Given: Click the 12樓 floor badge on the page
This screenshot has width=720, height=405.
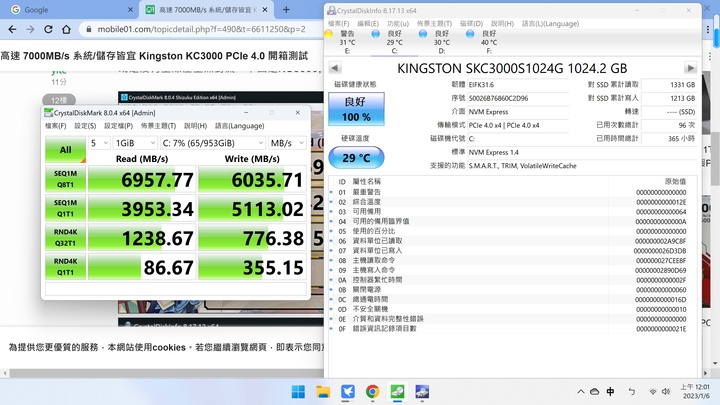Looking at the screenshot, I should (x=59, y=100).
